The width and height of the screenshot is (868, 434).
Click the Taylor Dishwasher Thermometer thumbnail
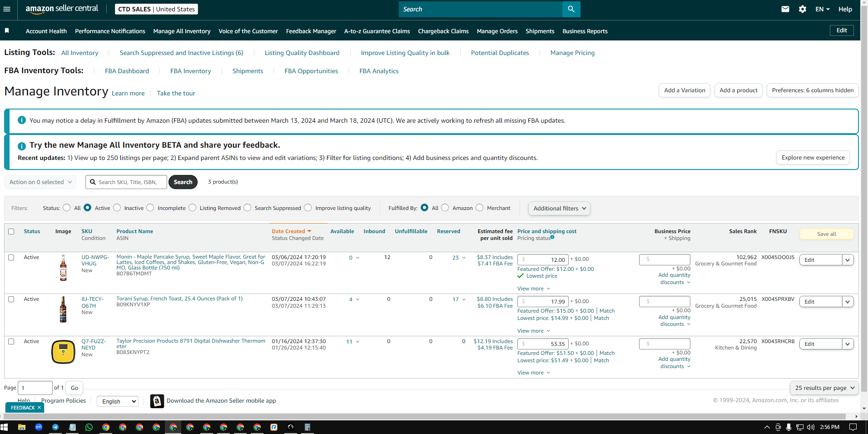(63, 352)
